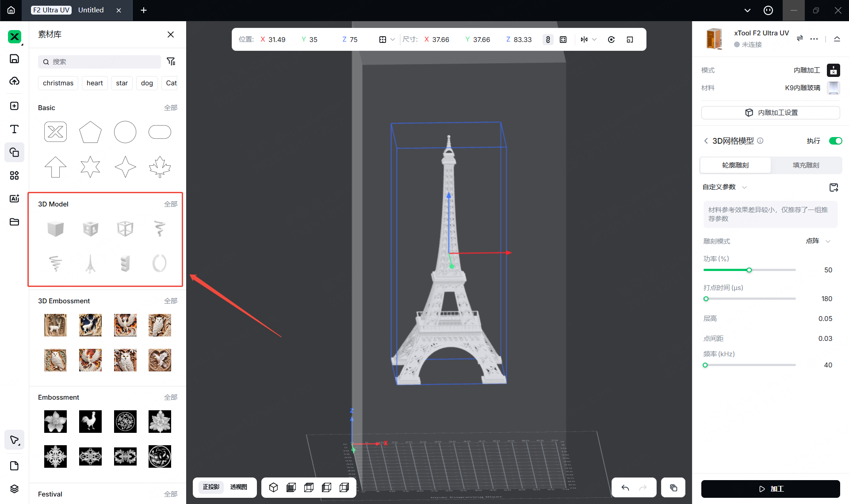Image resolution: width=849 pixels, height=504 pixels.
Task: Open the Layers panel icon
Action: (x=14, y=489)
